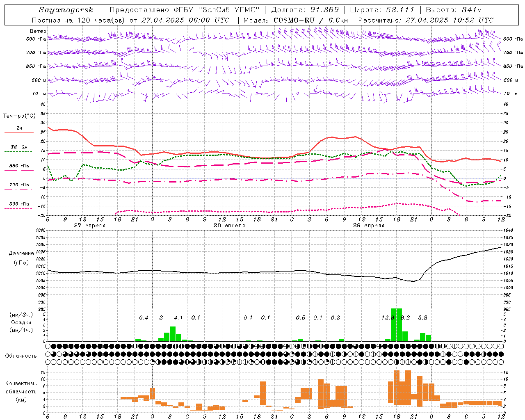Select the Модель COSMO-RU / 6.6км text
The width and height of the screenshot is (525, 420).
(296, 20)
